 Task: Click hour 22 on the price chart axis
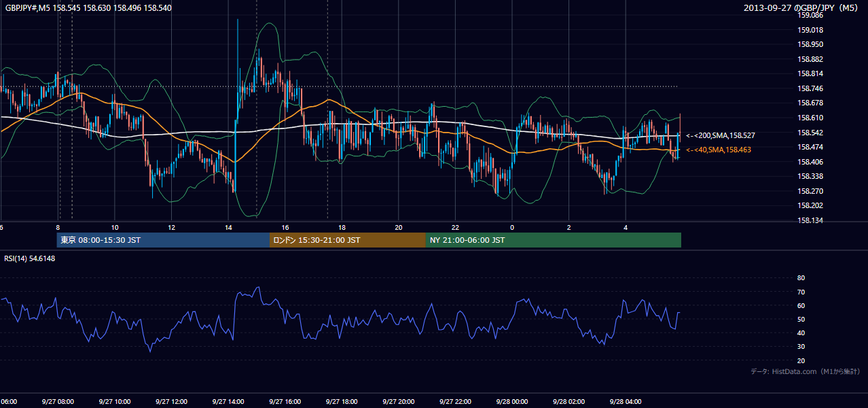(455, 228)
